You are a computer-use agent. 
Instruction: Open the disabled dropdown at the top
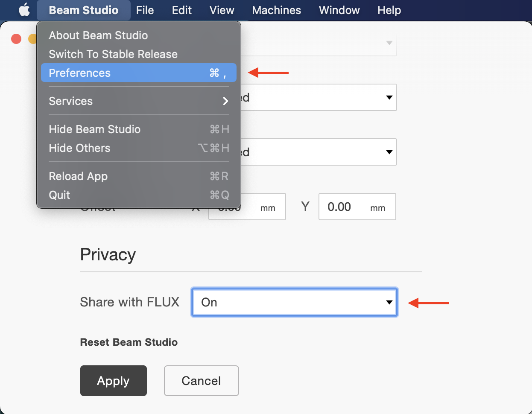(x=319, y=43)
